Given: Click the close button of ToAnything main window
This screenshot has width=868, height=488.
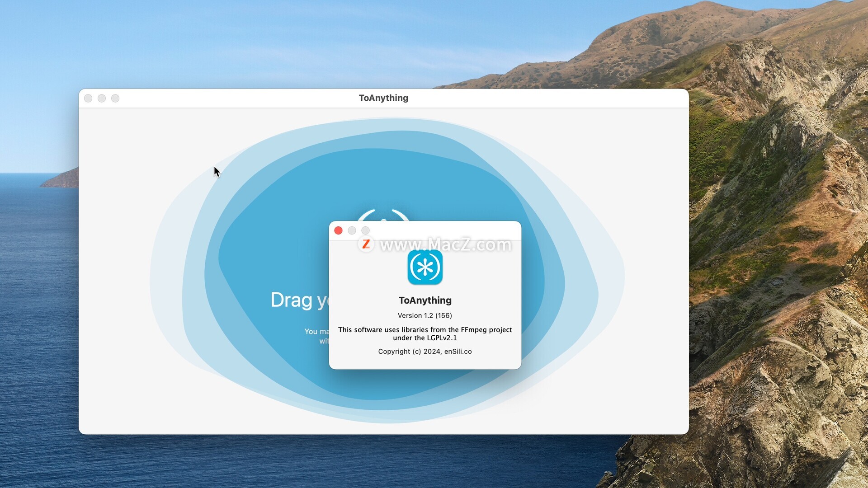Looking at the screenshot, I should [x=88, y=98].
